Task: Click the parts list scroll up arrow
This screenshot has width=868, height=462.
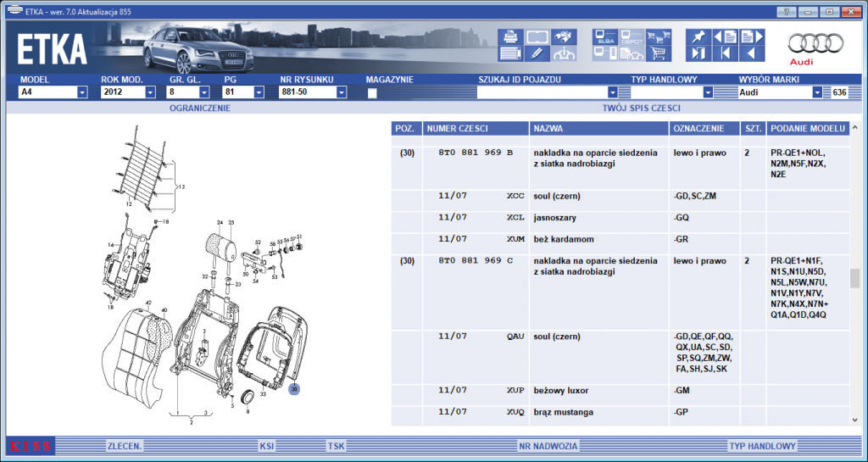Action: (855, 126)
